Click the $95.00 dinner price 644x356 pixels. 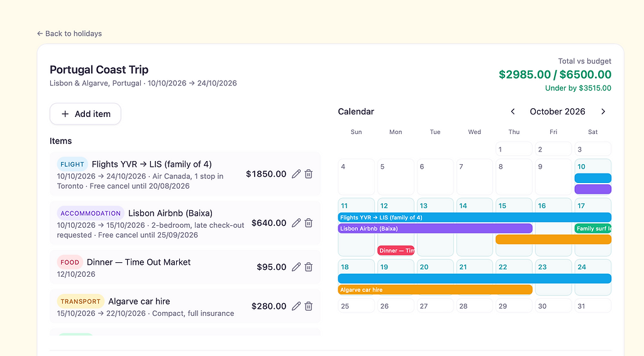tap(272, 267)
